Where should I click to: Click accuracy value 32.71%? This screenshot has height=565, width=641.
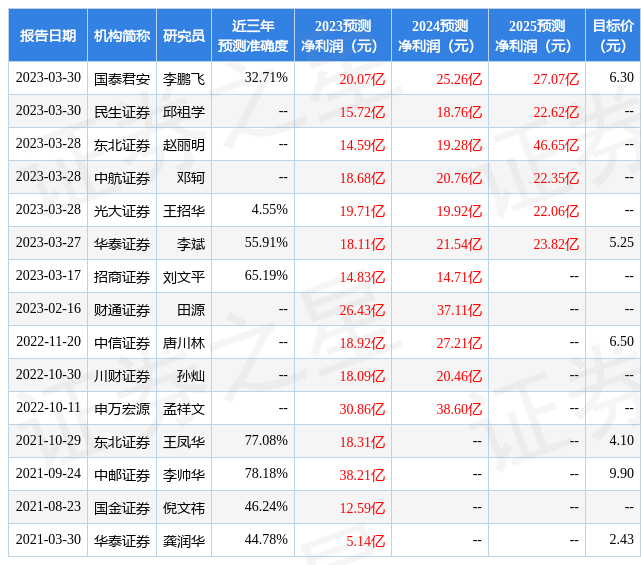click(266, 77)
